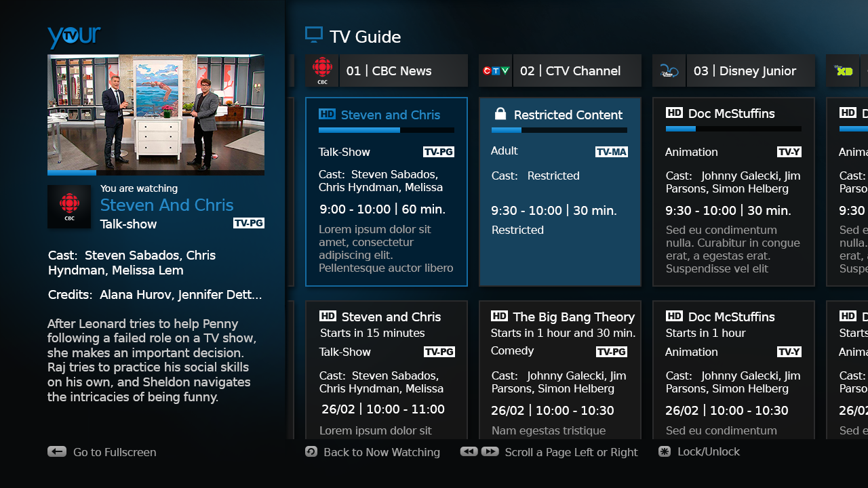Click the Steven And Chris title in sidebar

click(167, 205)
